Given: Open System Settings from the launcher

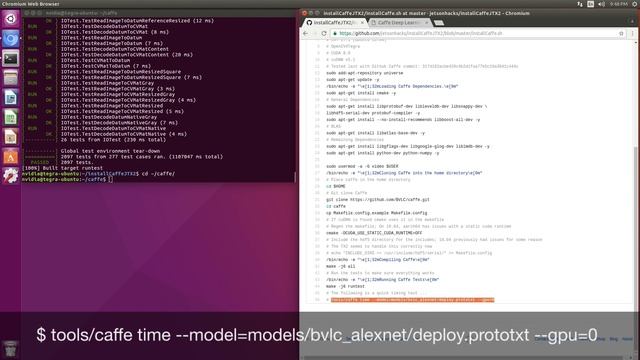Looking at the screenshot, I should pos(11,176).
